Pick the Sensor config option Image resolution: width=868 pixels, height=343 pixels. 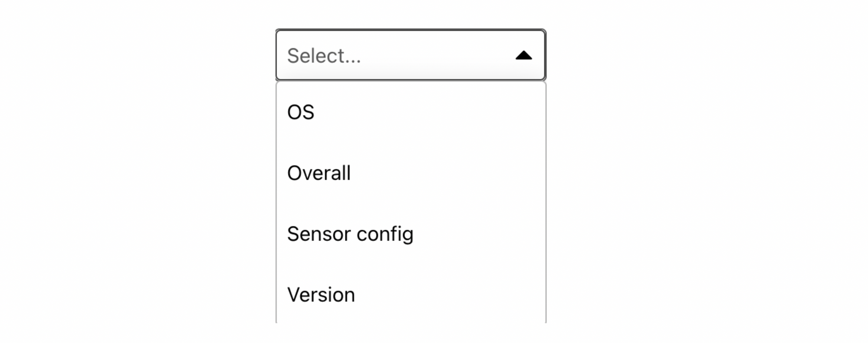click(350, 234)
